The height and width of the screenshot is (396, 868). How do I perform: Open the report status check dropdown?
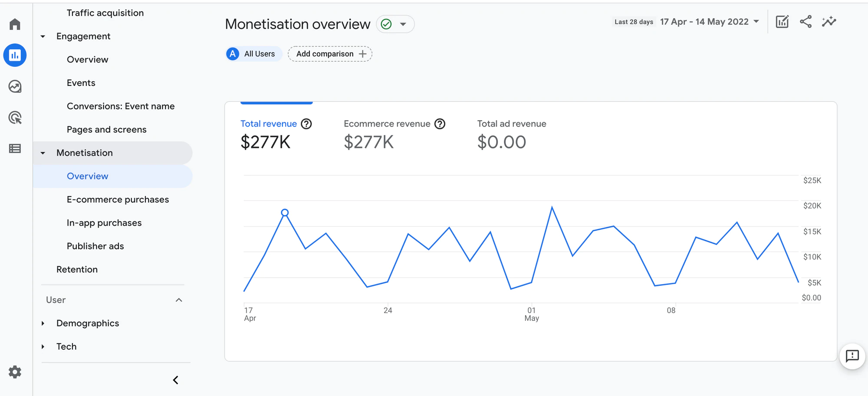coord(395,24)
